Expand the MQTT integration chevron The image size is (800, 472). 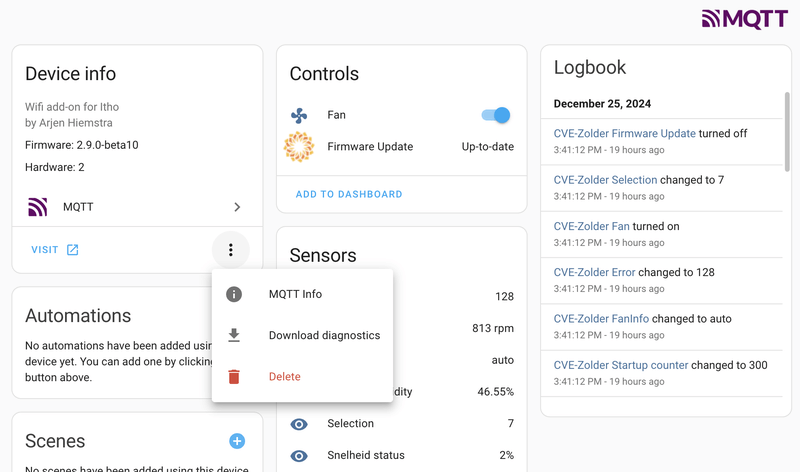(x=237, y=207)
